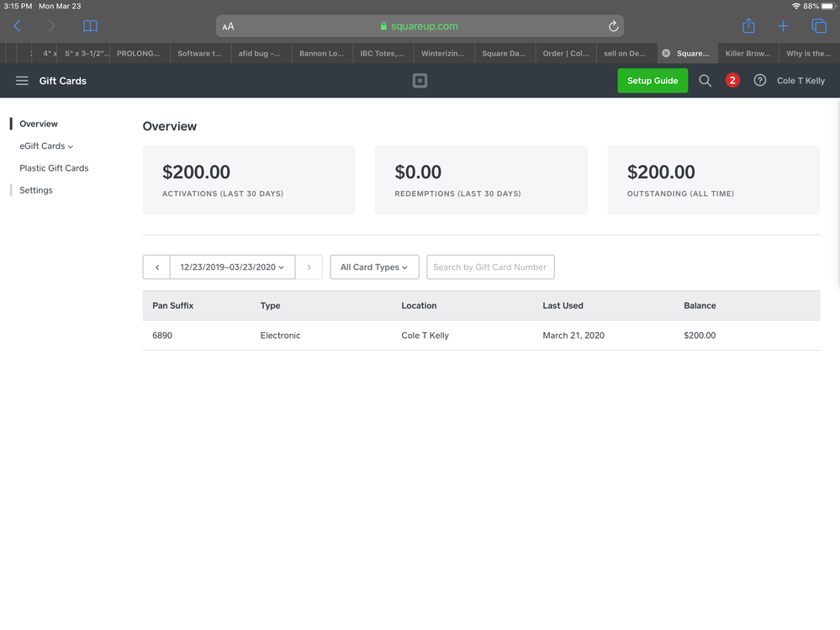Show all tabs overview icon
This screenshot has height=630, width=840.
pos(818,26)
